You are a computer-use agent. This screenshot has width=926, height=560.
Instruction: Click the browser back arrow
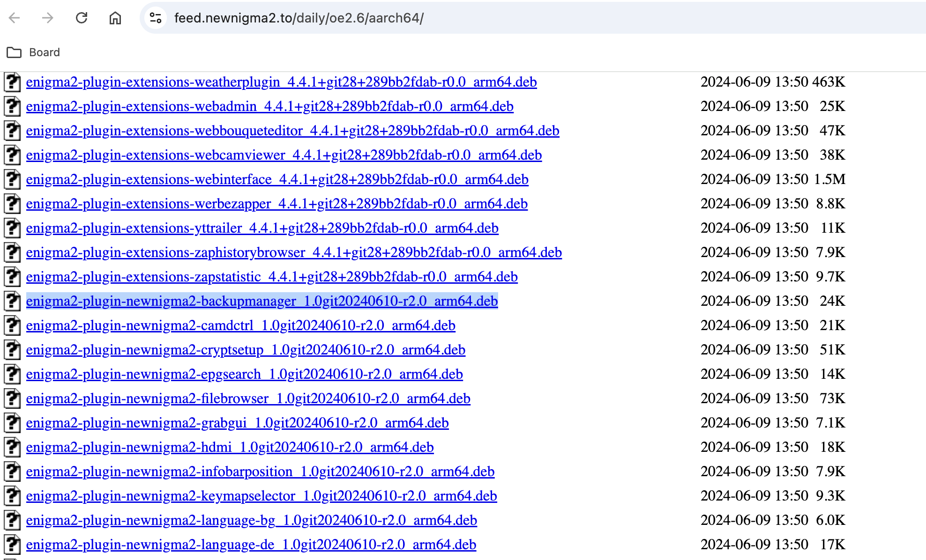coord(15,18)
